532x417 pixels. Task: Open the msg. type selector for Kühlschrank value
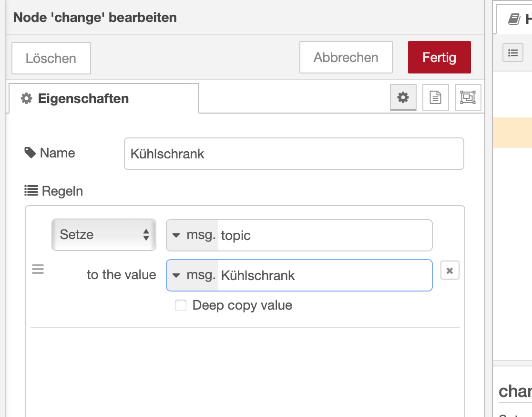coord(192,275)
